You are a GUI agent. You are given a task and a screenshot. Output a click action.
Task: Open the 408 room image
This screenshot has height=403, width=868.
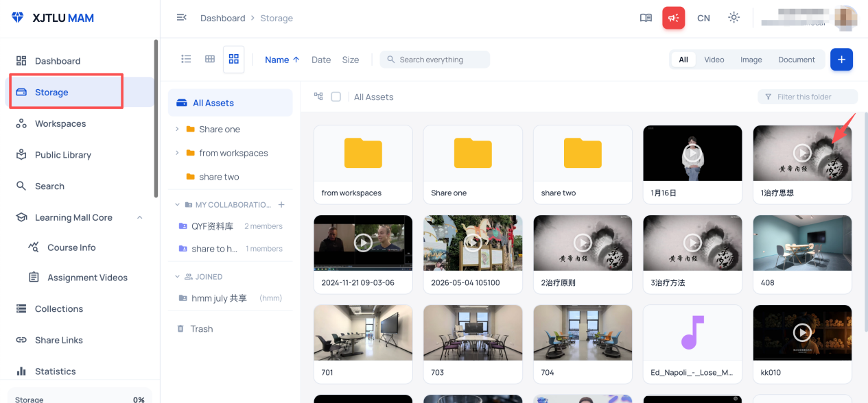802,254
